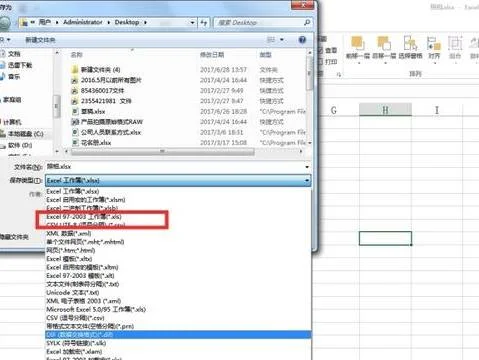Select 软件 (D:) drive in navigation pane

click(20, 145)
